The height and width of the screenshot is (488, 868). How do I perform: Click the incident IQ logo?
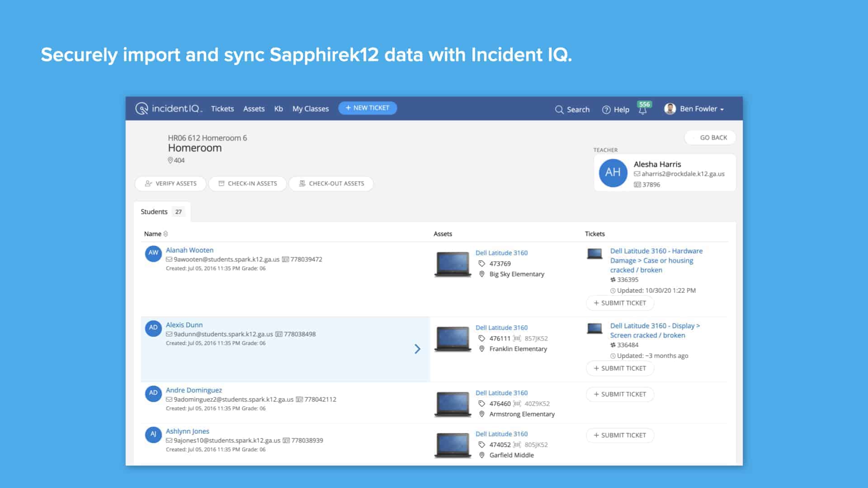(170, 108)
